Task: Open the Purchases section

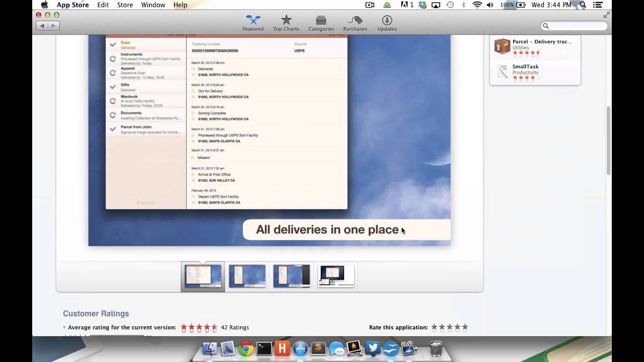Action: (x=355, y=23)
